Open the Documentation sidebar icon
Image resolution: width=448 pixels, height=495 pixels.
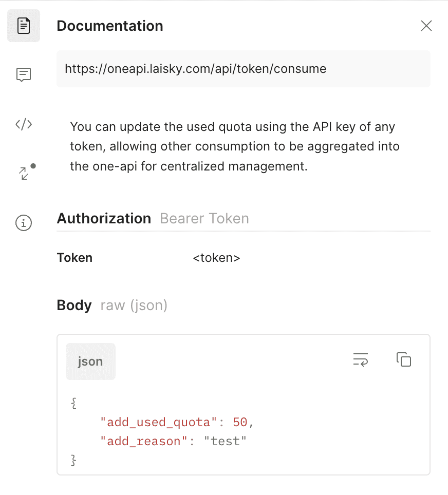[24, 26]
